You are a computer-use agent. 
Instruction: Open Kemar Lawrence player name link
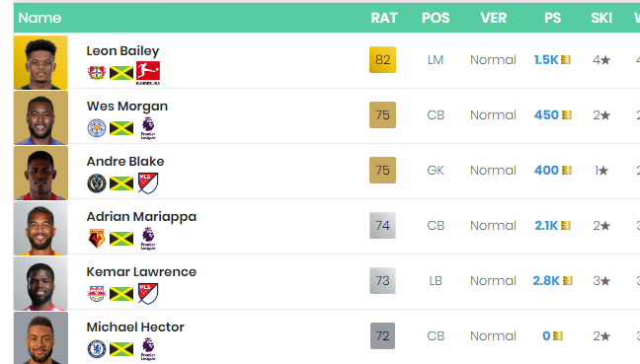[x=141, y=272]
